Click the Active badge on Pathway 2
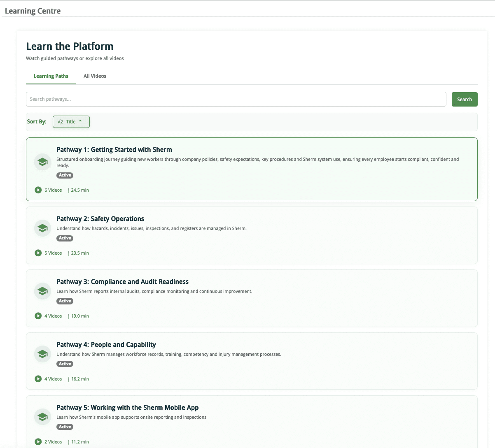 coord(65,238)
